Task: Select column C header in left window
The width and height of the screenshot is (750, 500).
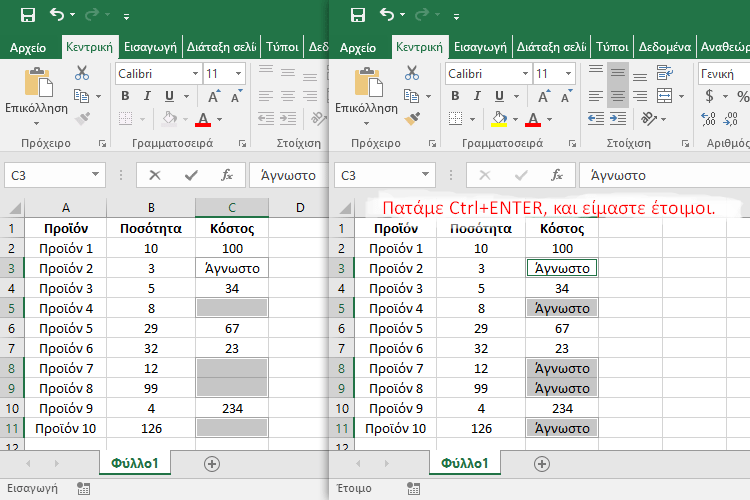Action: [x=232, y=208]
